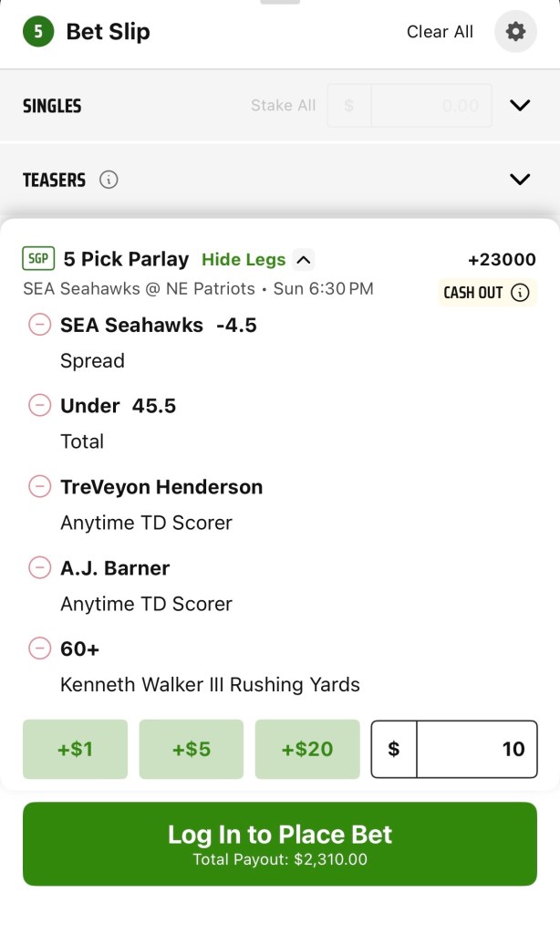560x934 pixels.
Task: Click the bet count badge showing 5
Action: [x=38, y=32]
